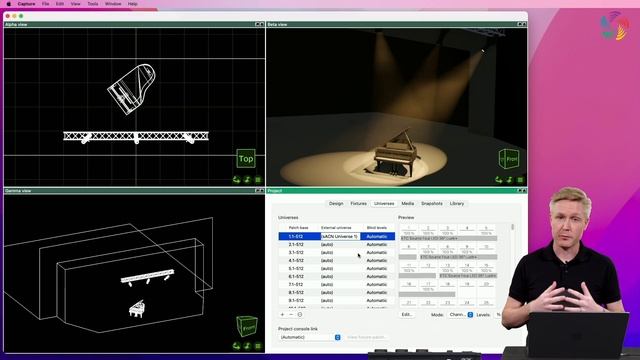Click the Patch base column header
This screenshot has height=360, width=640.
tap(298, 227)
